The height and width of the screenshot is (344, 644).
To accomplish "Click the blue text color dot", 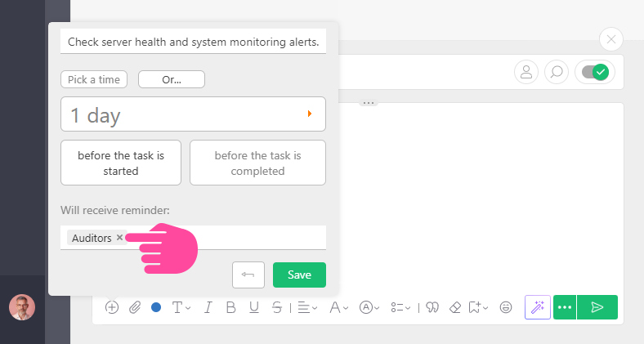I will (x=156, y=307).
